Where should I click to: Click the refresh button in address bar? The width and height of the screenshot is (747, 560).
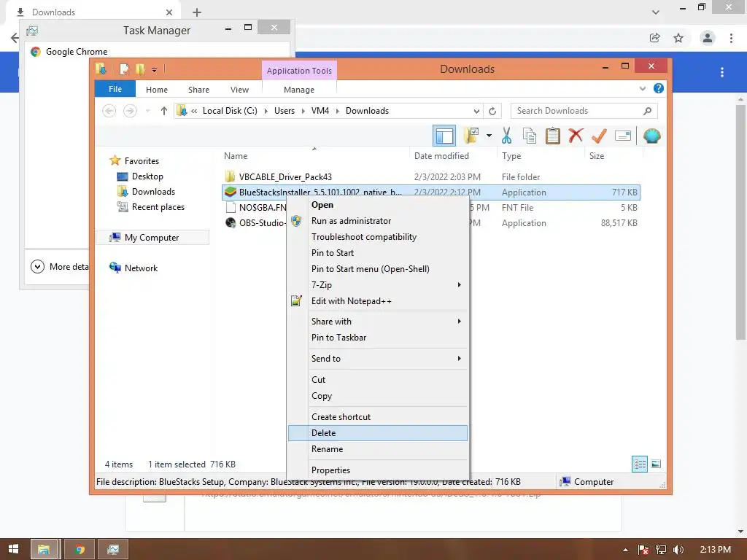pos(492,111)
